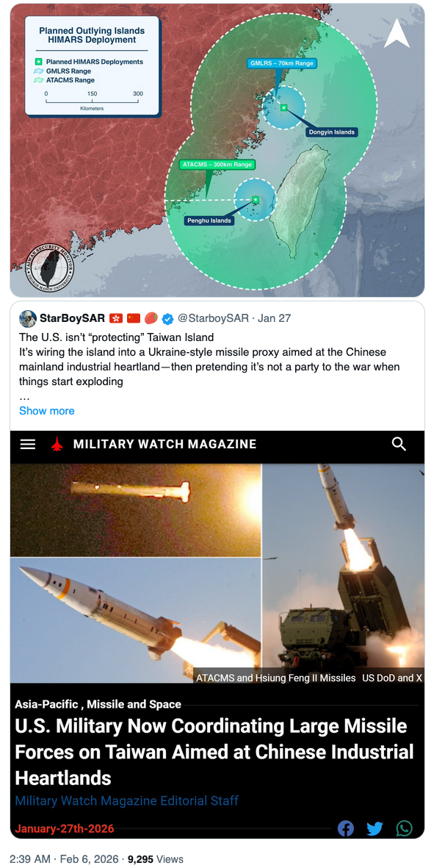The width and height of the screenshot is (434, 868).
Task: Share article via WhatsApp icon
Action: 404,829
